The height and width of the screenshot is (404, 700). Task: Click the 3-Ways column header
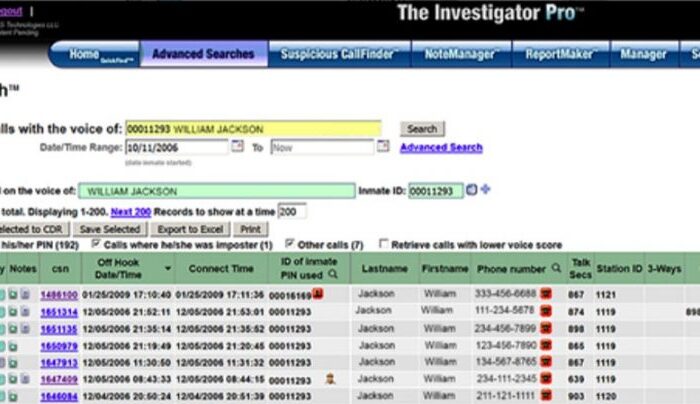[x=664, y=269]
